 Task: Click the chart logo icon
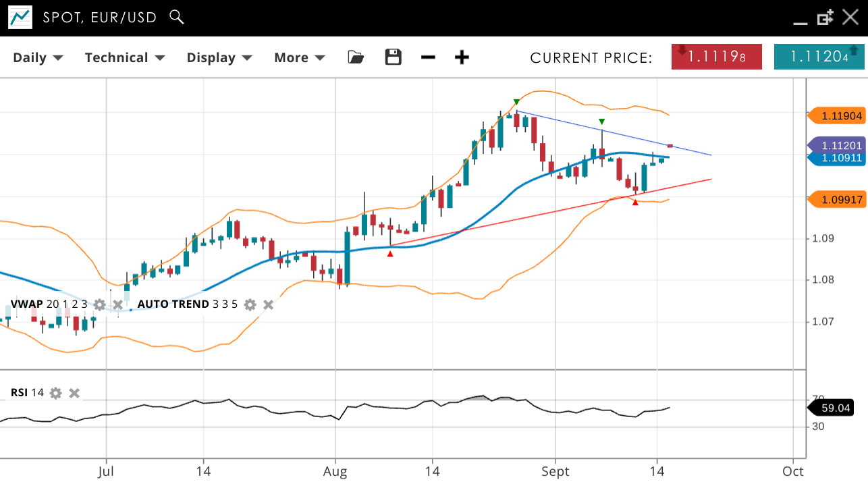click(x=20, y=18)
